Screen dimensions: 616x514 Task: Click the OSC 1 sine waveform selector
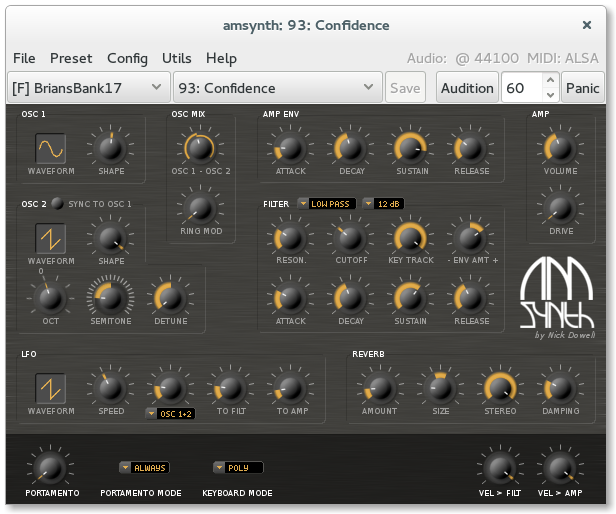(x=51, y=149)
